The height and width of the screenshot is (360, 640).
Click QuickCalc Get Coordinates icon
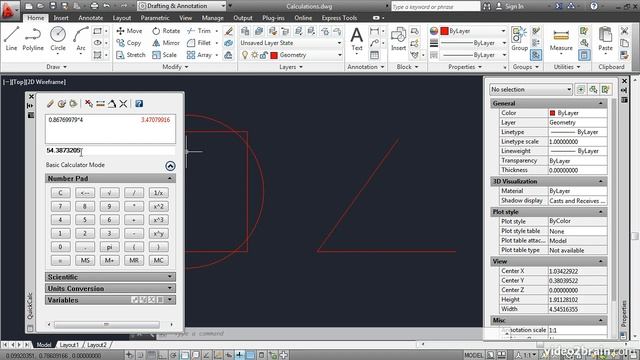pyautogui.click(x=89, y=104)
